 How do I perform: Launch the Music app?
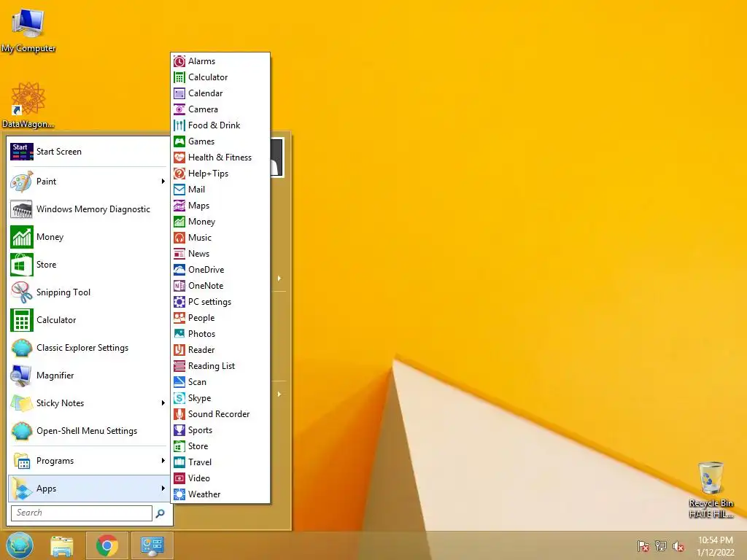click(220, 238)
